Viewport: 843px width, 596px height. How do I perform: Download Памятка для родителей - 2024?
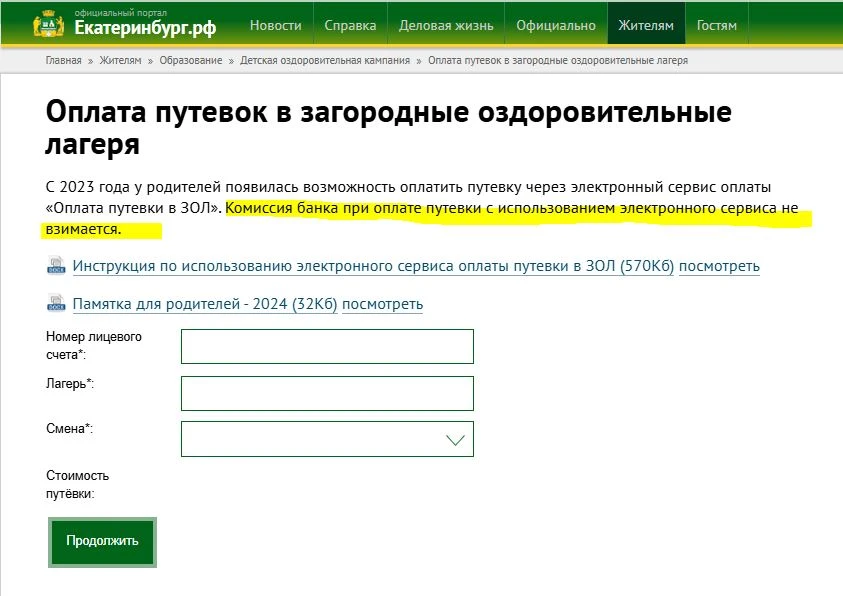point(205,305)
